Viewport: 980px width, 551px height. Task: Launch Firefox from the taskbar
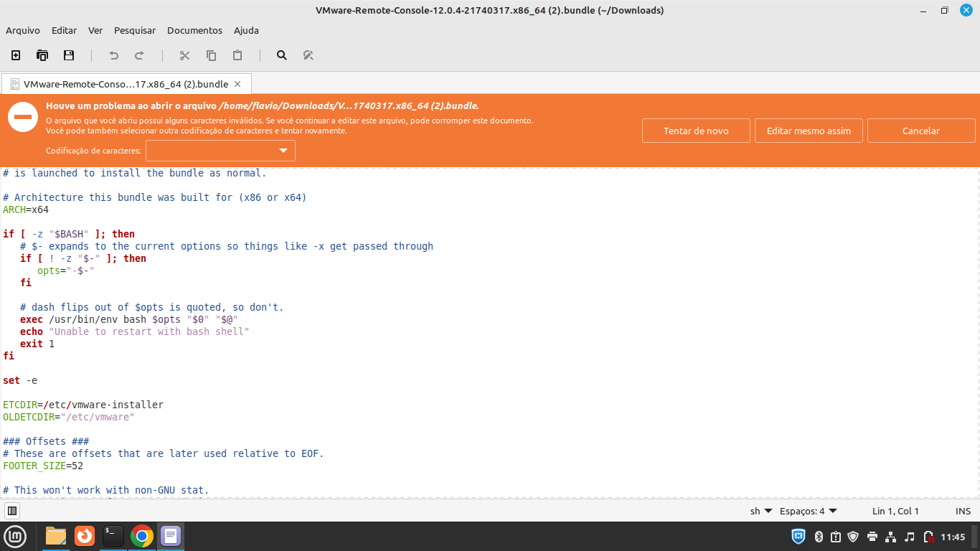[x=85, y=536]
